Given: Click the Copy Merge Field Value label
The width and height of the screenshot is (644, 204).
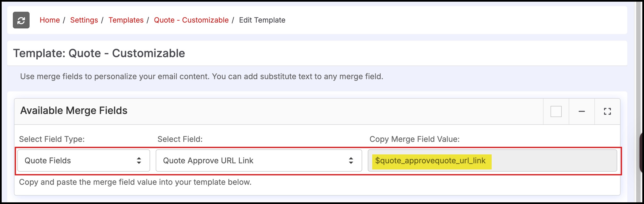Looking at the screenshot, I should [415, 139].
